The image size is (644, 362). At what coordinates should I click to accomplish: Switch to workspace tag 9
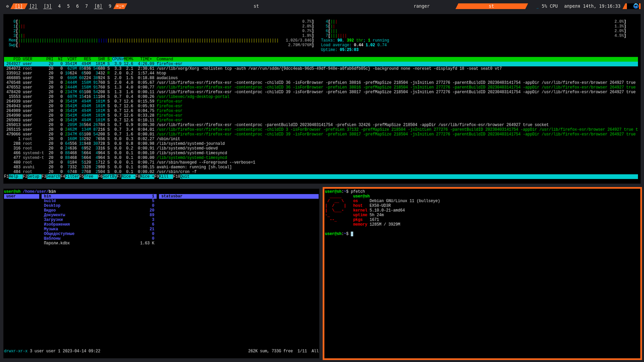pyautogui.click(x=110, y=6)
